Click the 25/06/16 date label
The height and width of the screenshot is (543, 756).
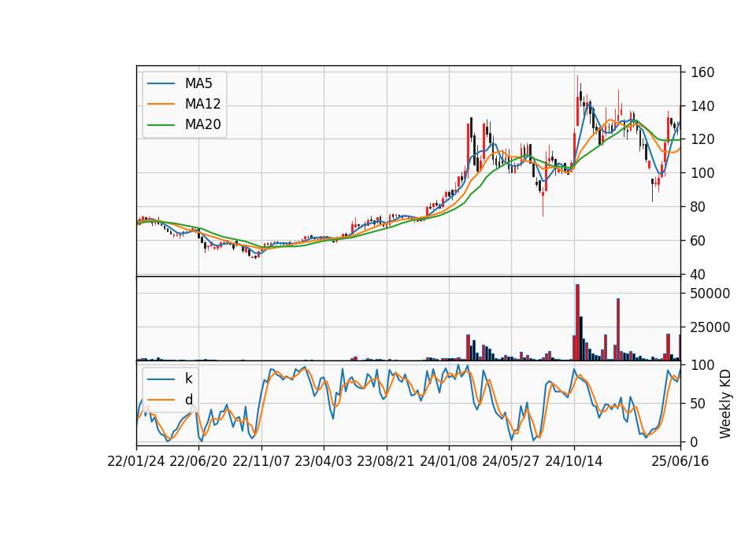[x=680, y=461]
